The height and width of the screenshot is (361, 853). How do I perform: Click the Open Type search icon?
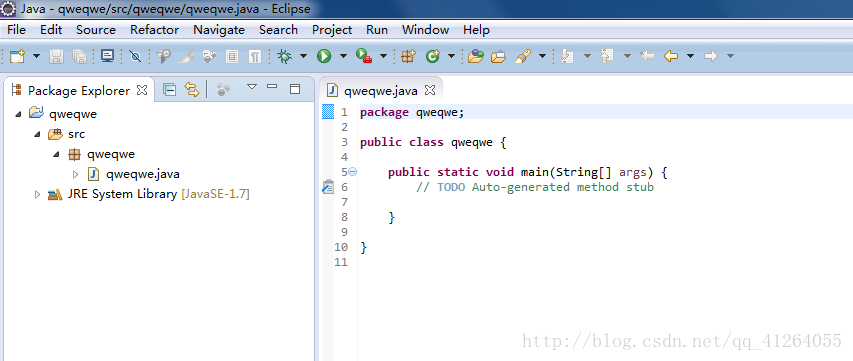click(163, 56)
